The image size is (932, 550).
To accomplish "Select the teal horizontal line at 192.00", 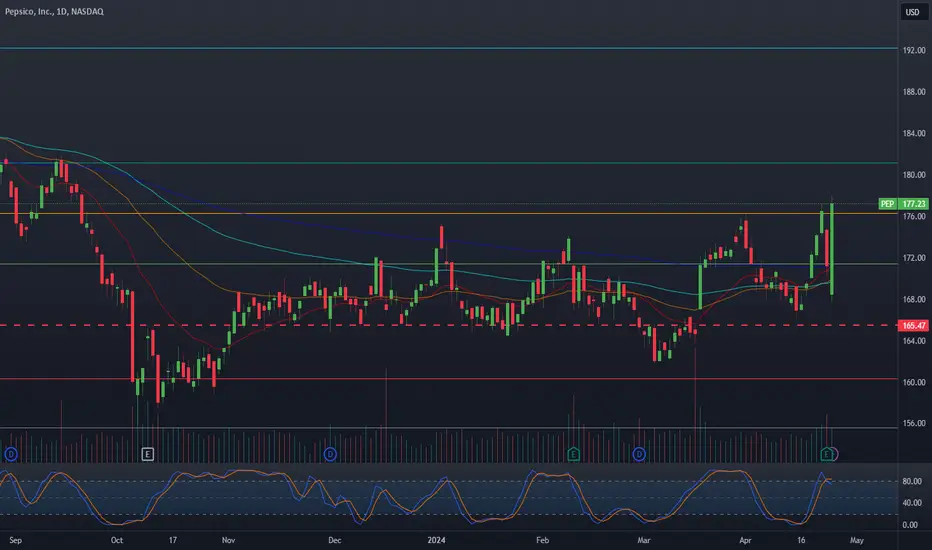I will (x=449, y=48).
